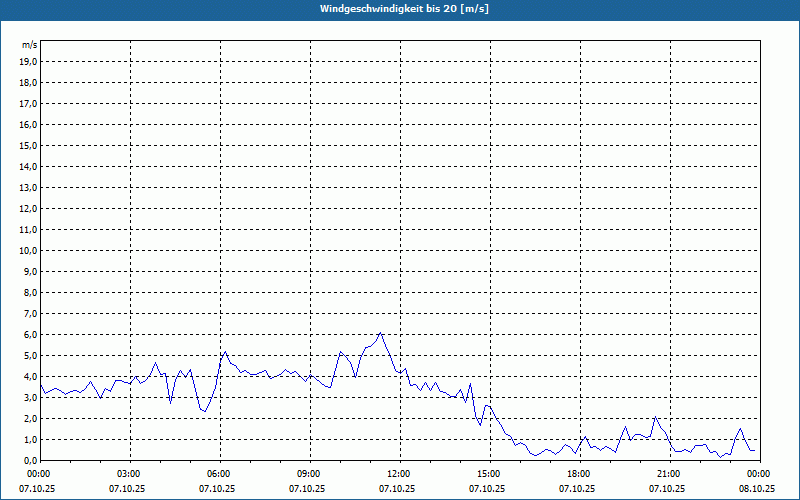Click the m/s unit label on y-axis
The image size is (800, 500).
30,45
